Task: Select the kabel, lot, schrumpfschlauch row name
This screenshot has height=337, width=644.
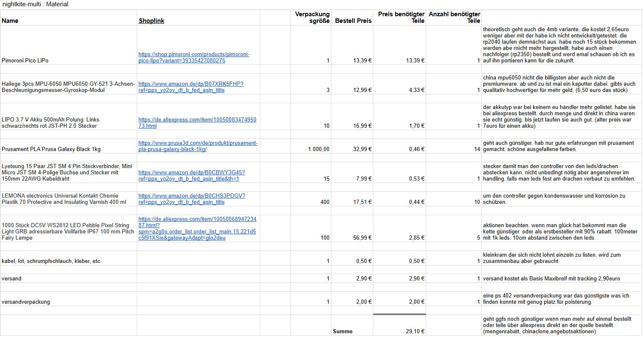Action: click(52, 261)
